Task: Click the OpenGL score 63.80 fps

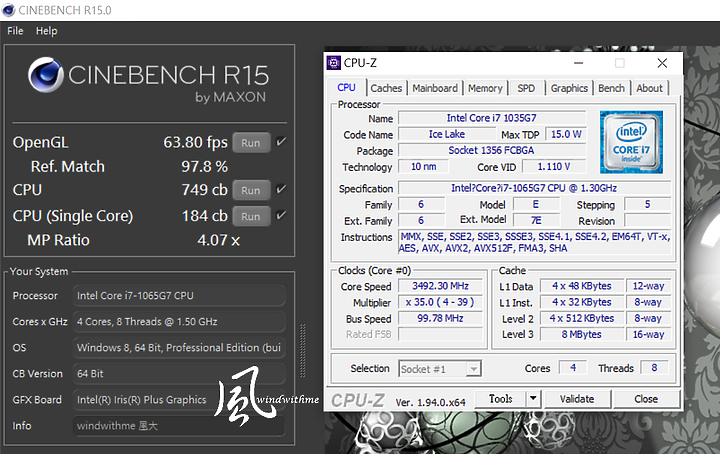Action: click(x=195, y=142)
